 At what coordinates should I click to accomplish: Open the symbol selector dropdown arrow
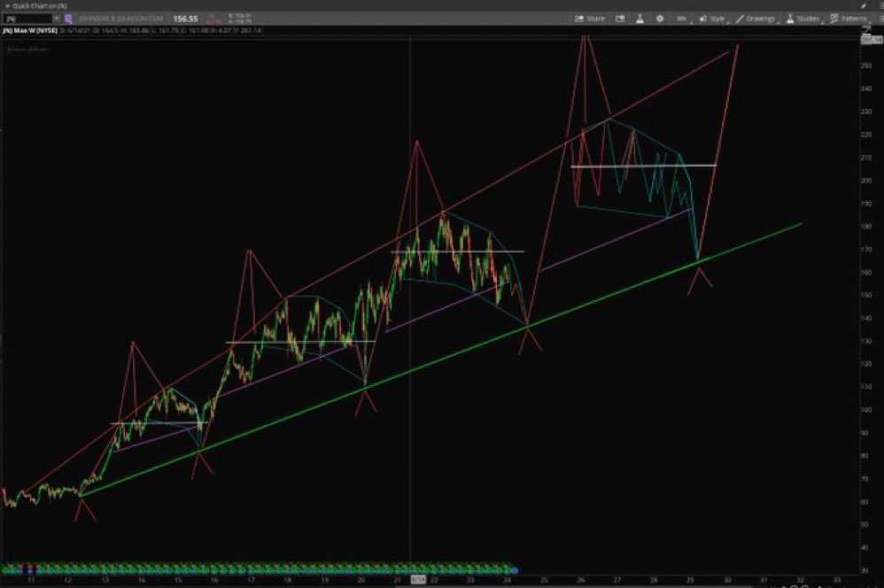57,19
